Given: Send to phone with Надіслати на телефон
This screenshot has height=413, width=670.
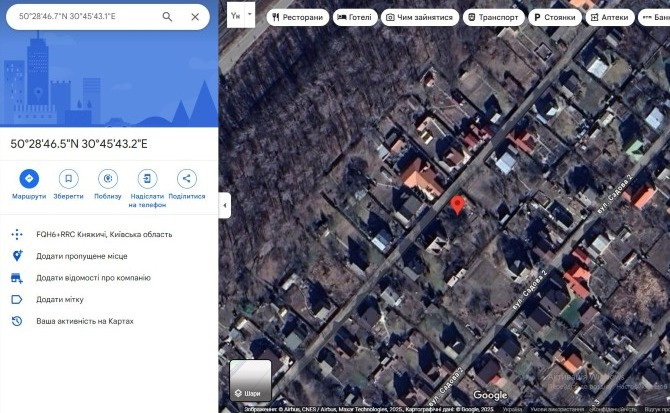Looking at the screenshot, I should click(147, 179).
